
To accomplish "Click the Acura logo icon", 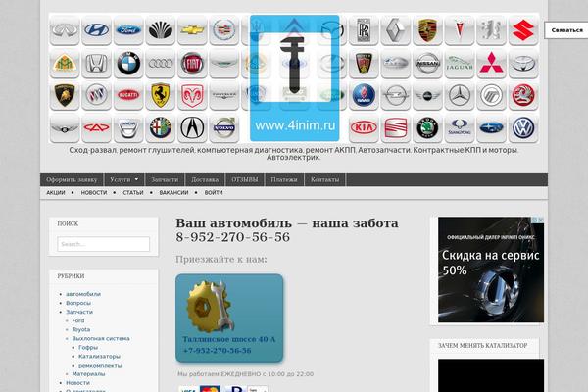I will 192,128.
